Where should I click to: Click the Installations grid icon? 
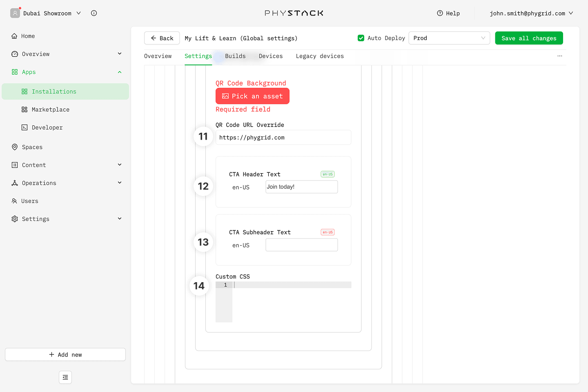click(x=24, y=91)
